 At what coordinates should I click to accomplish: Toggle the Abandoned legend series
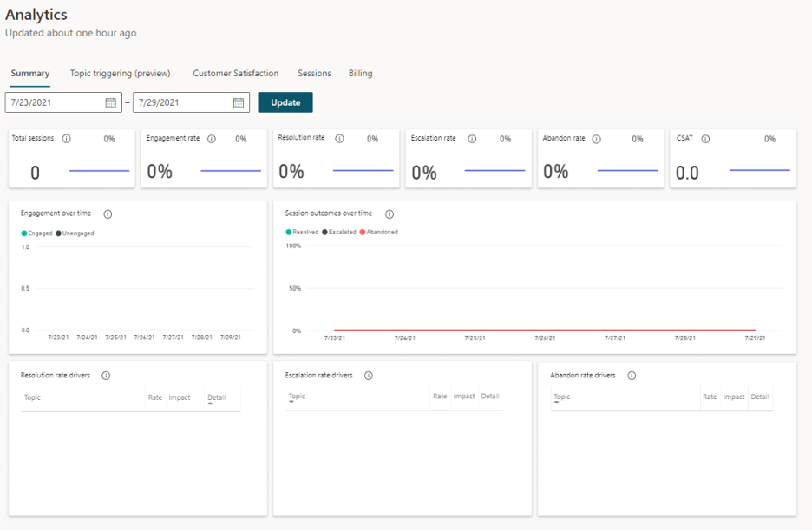click(379, 233)
